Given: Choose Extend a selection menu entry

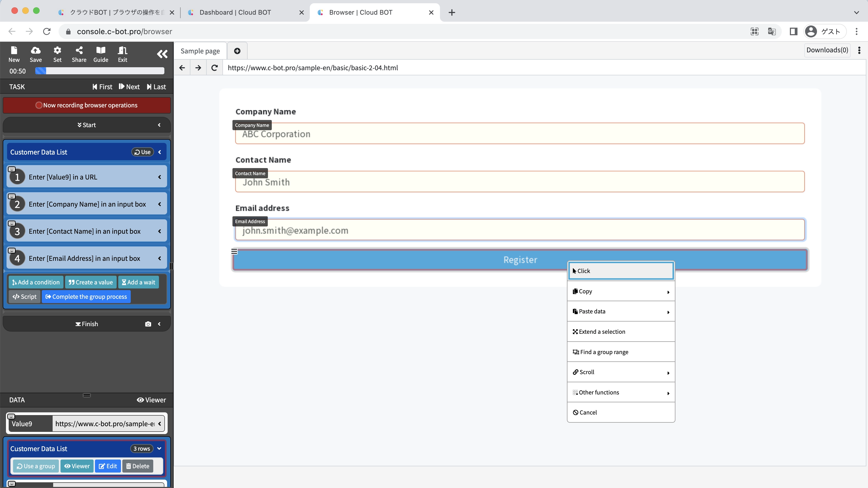Looking at the screenshot, I should click(621, 332).
